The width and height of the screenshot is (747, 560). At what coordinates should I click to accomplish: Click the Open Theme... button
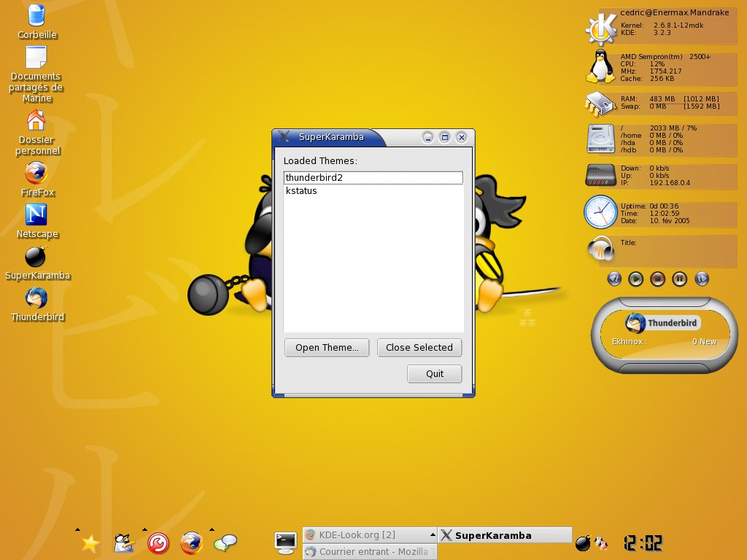click(x=327, y=347)
